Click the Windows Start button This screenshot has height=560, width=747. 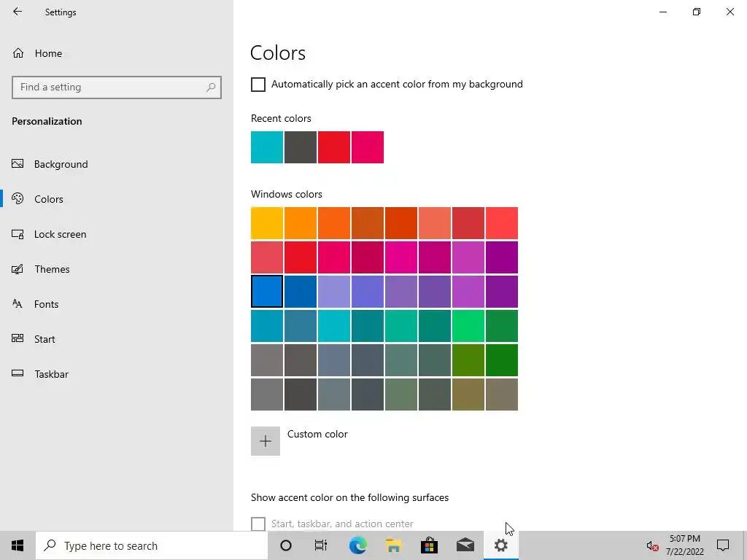tap(18, 545)
